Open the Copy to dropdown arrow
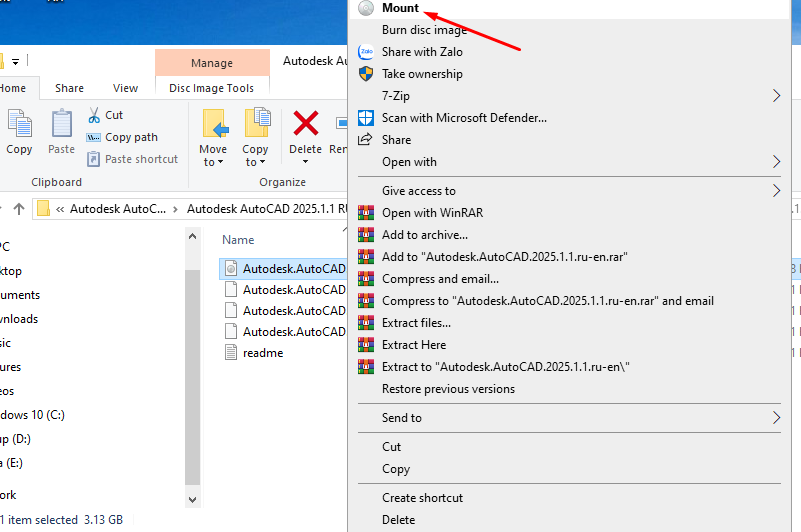The width and height of the screenshot is (801, 532). tap(262, 162)
